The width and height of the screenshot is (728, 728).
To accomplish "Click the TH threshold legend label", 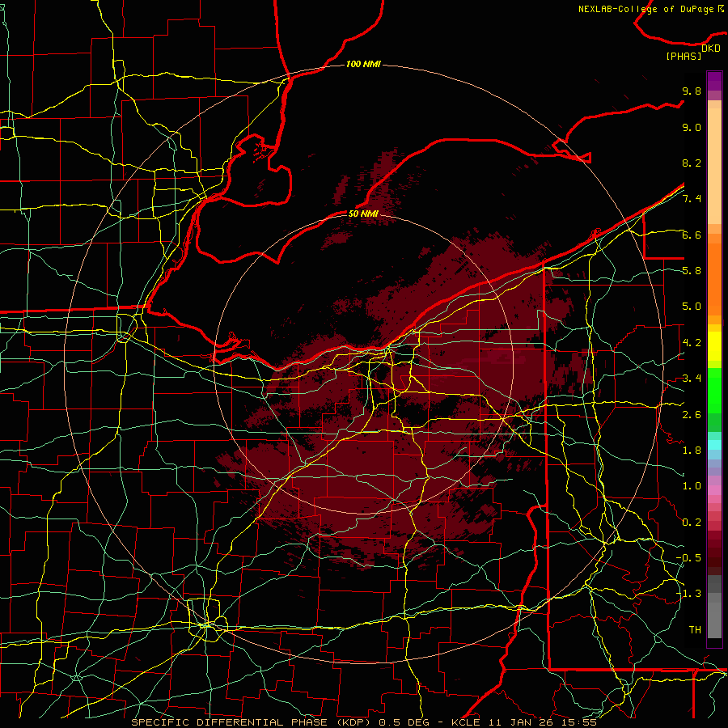I will (x=695, y=629).
